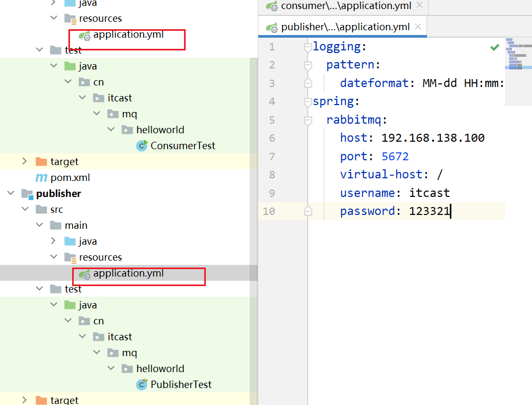
Task: Click the virtual-host key in editor
Action: click(381, 175)
